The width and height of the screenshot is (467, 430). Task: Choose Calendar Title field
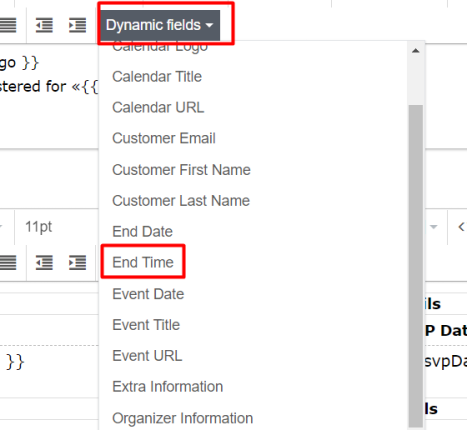pyautogui.click(x=157, y=77)
